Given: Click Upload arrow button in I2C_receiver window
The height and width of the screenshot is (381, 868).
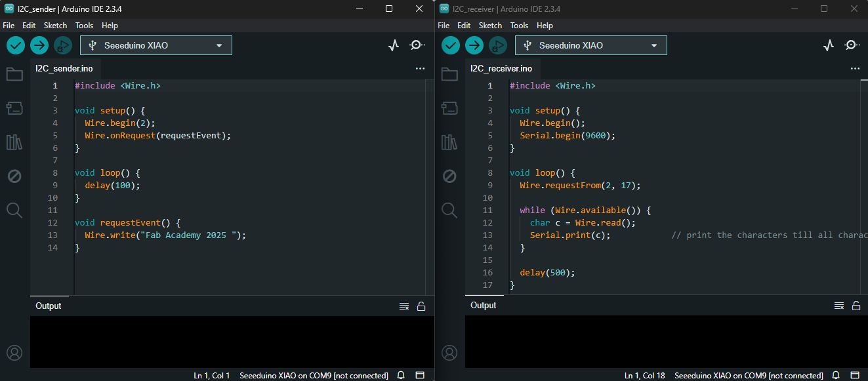Looking at the screenshot, I should 474,45.
